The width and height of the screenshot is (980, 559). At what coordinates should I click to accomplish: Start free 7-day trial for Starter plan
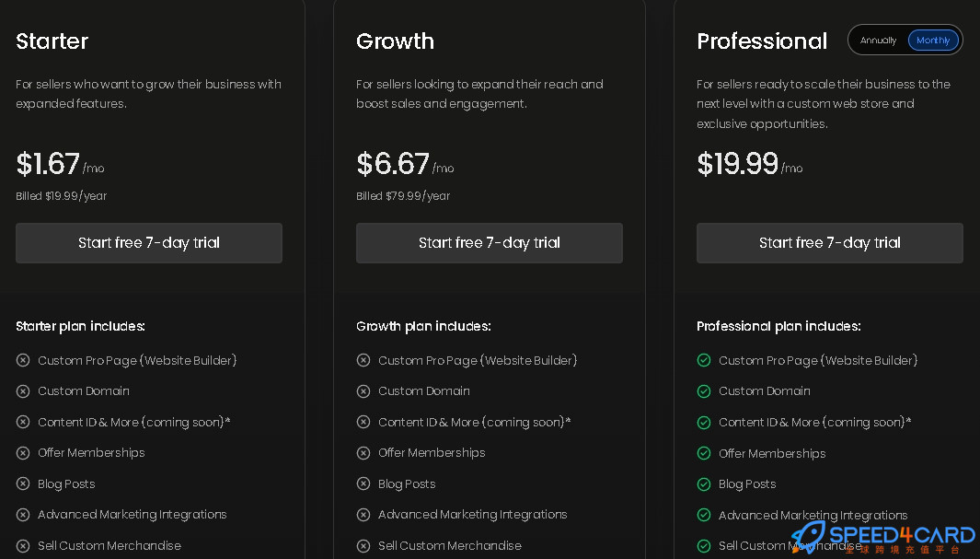(149, 242)
